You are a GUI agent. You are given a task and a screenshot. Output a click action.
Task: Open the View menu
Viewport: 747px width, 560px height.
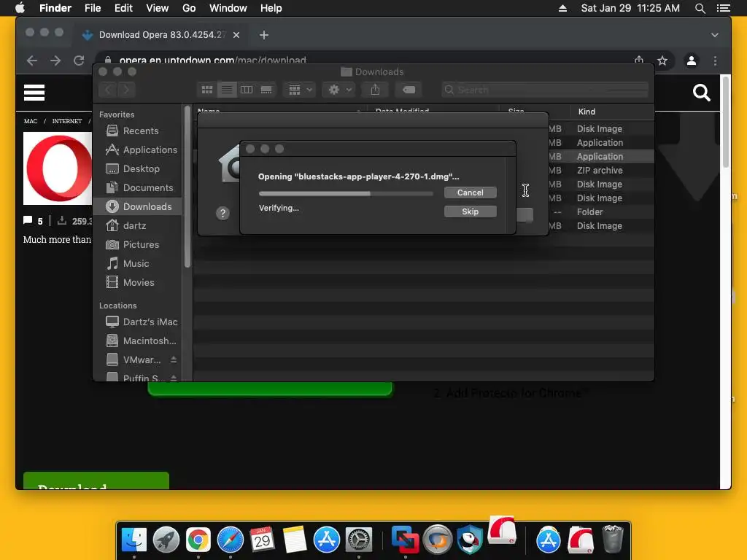pos(158,8)
